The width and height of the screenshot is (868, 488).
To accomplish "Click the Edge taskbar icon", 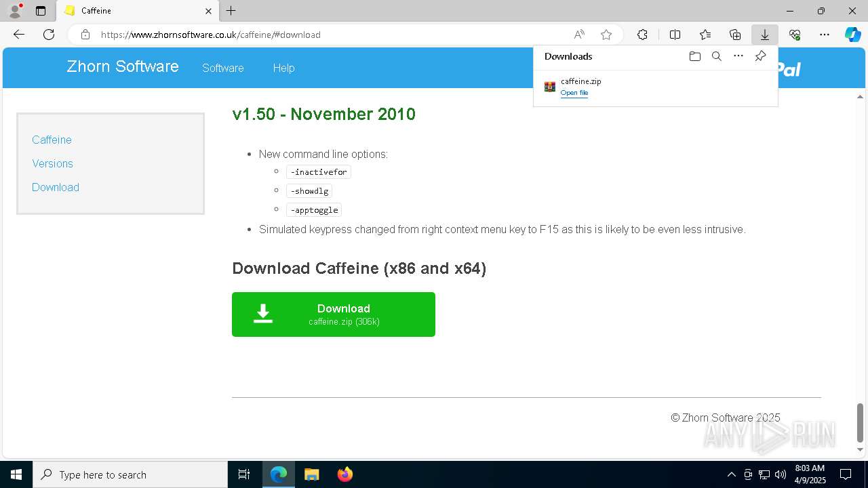I will pos(279,474).
